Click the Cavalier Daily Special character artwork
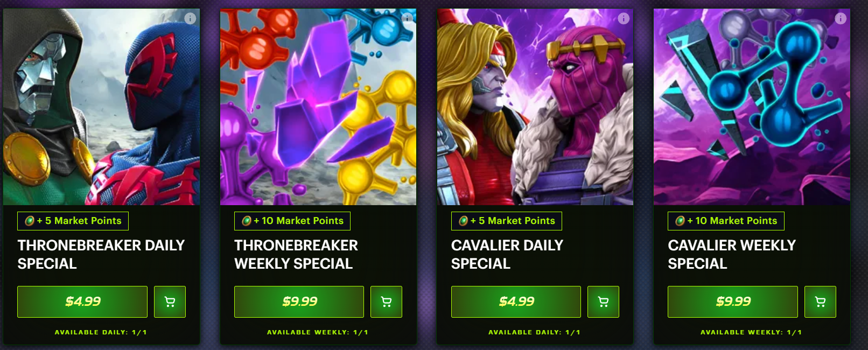Image resolution: width=868 pixels, height=350 pixels. (535, 107)
